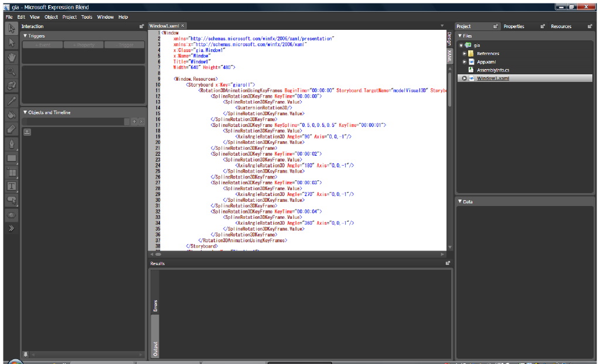Open the File menu
600x364 pixels.
point(9,17)
